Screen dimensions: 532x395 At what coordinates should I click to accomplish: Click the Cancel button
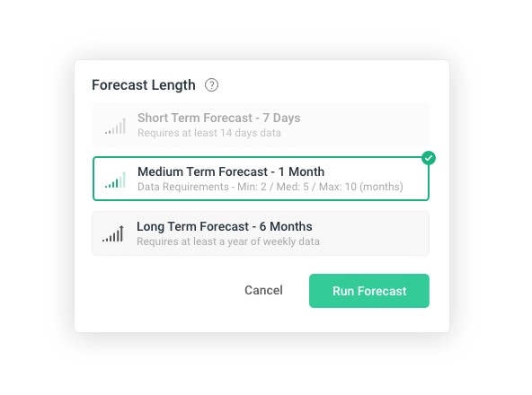[x=263, y=290]
